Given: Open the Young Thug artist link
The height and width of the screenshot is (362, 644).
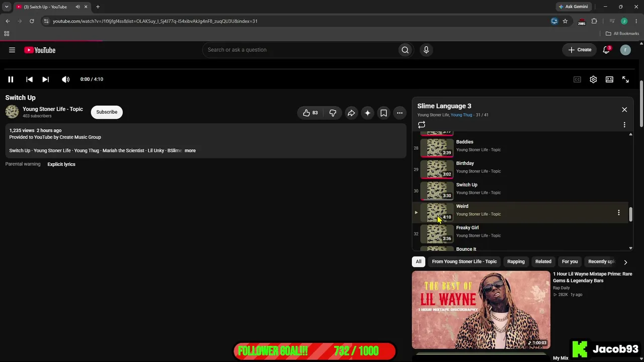Looking at the screenshot, I should (461, 115).
